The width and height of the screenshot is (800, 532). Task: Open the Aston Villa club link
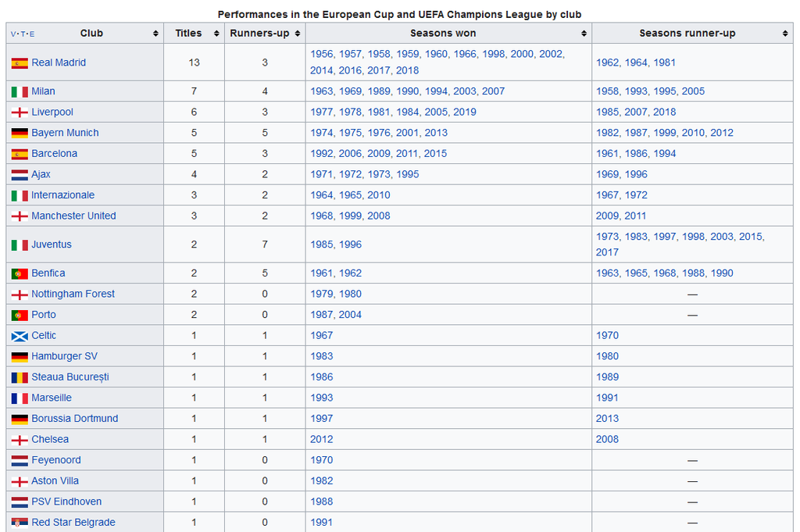coord(55,481)
